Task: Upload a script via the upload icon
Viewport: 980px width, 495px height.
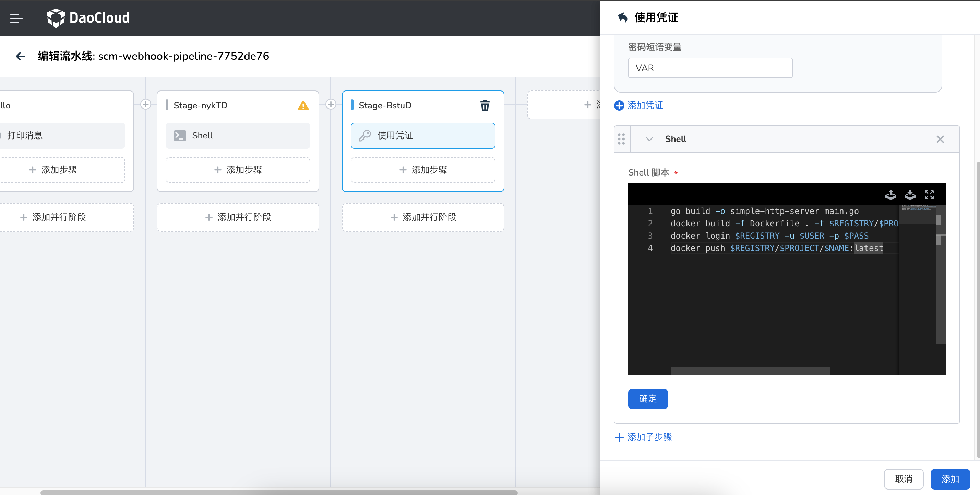Action: tap(891, 195)
